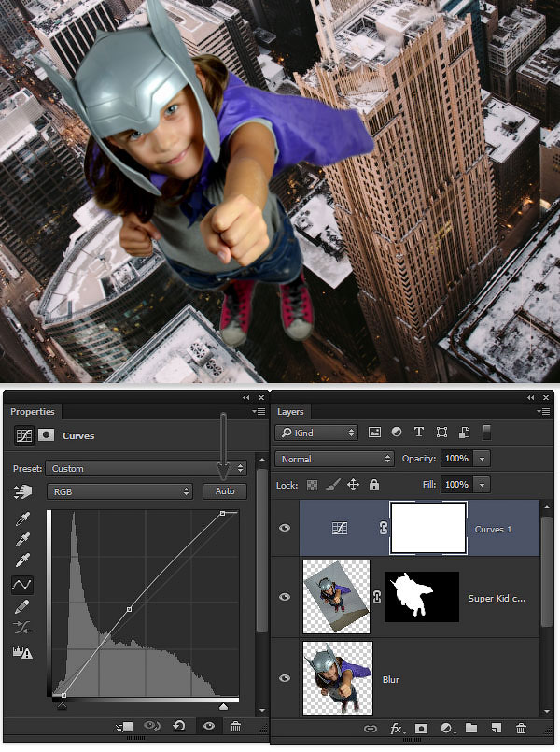Toggle Curves adjustment visibility in Properties

point(209,726)
